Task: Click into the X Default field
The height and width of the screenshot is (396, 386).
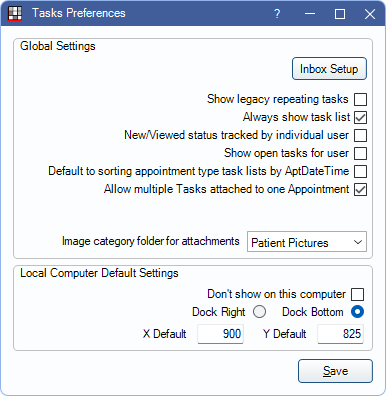Action: 220,334
